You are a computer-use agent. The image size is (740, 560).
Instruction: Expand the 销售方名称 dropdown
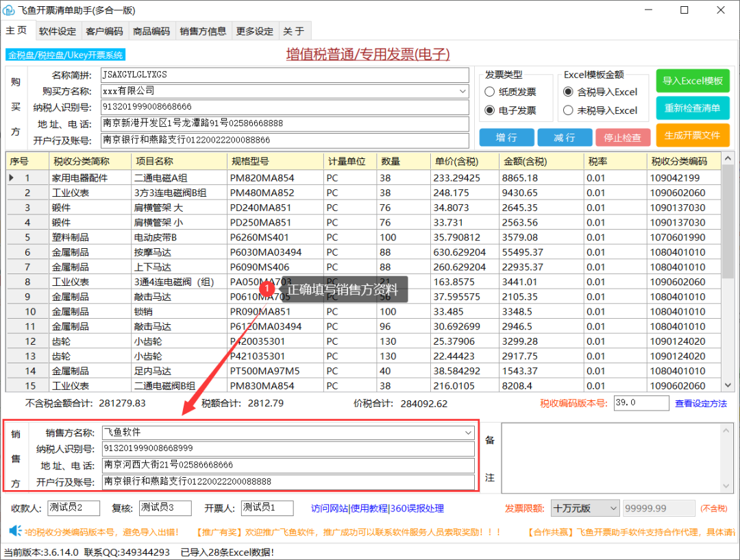468,433
